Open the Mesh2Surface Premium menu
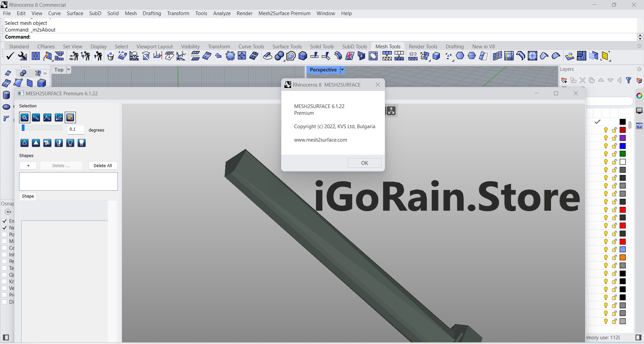This screenshot has width=644, height=344. click(x=284, y=13)
